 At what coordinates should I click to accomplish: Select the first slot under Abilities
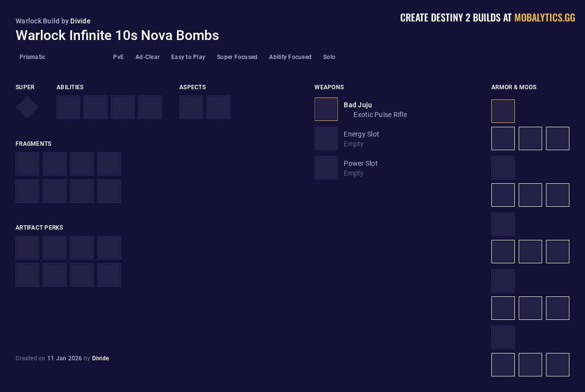(68, 107)
